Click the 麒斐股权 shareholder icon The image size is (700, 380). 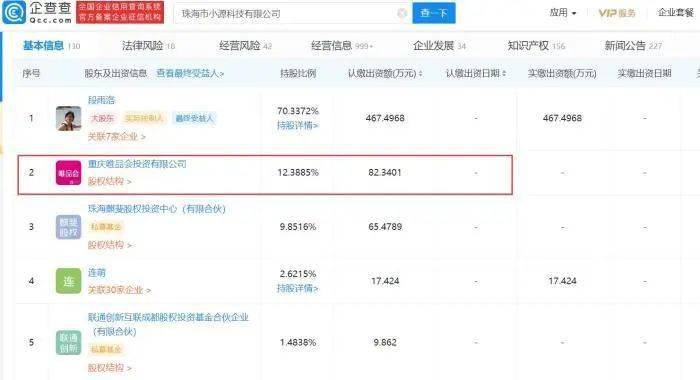point(68,227)
